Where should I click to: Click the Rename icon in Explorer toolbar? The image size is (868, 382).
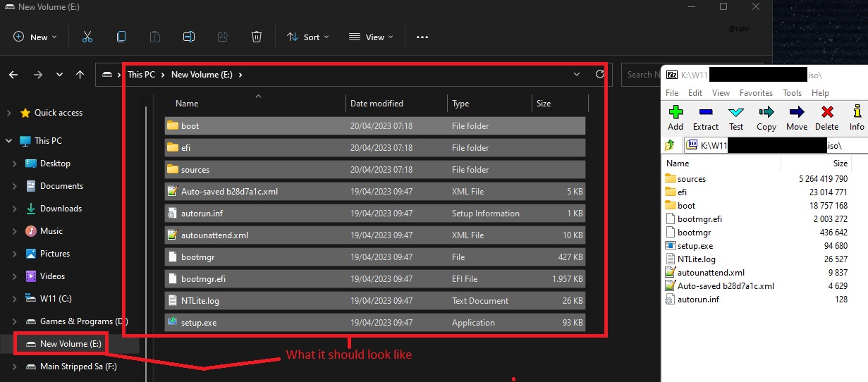[x=189, y=37]
